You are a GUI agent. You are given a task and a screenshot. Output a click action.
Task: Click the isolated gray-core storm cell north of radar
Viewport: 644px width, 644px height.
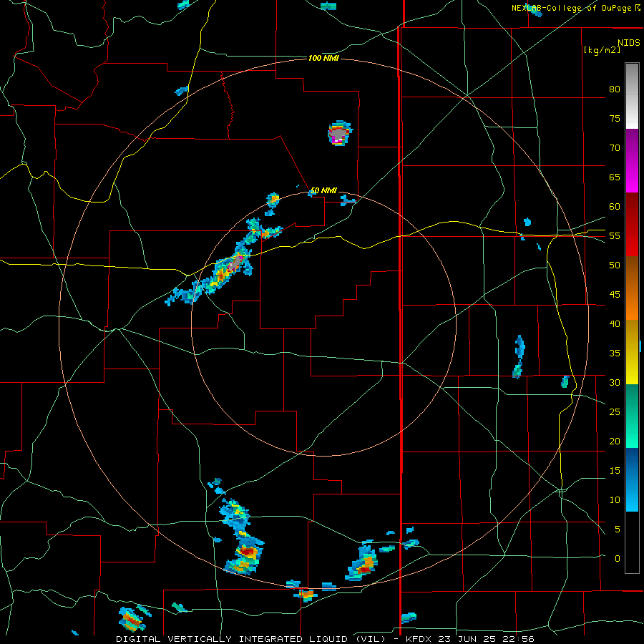click(340, 134)
